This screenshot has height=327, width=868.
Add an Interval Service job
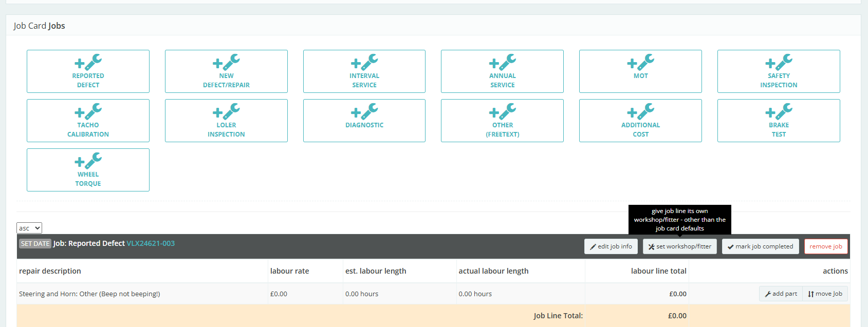364,71
